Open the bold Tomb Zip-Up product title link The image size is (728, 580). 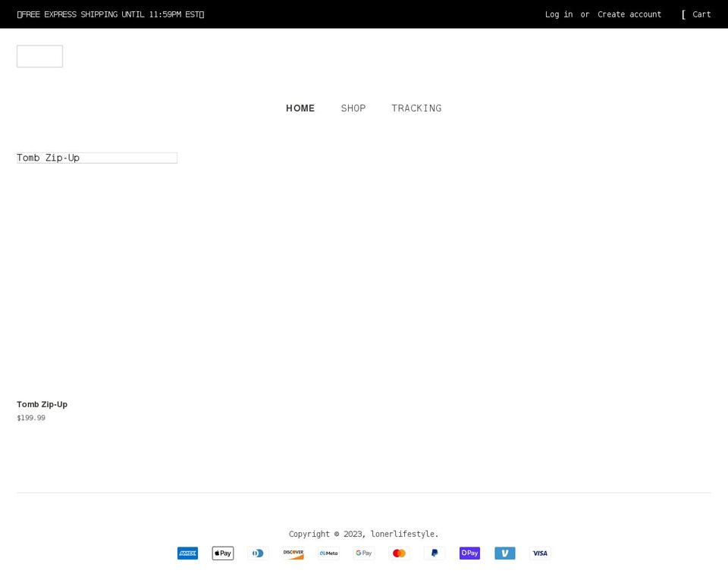42,404
